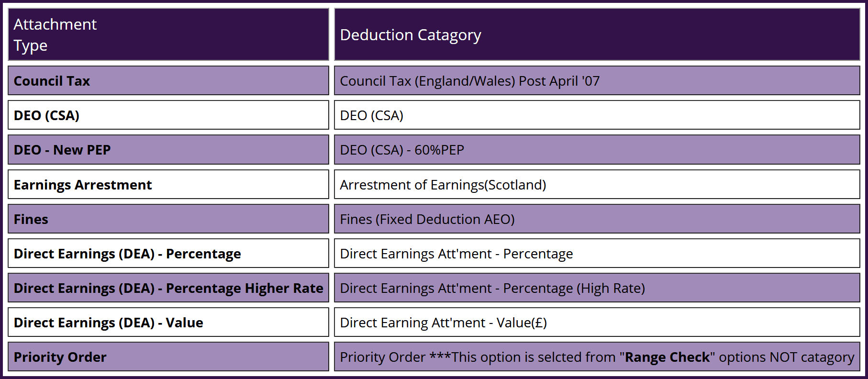Select Direct Earnings (DEA) - Percentage Higher Rate
Screen dimensions: 868x379
coord(168,288)
